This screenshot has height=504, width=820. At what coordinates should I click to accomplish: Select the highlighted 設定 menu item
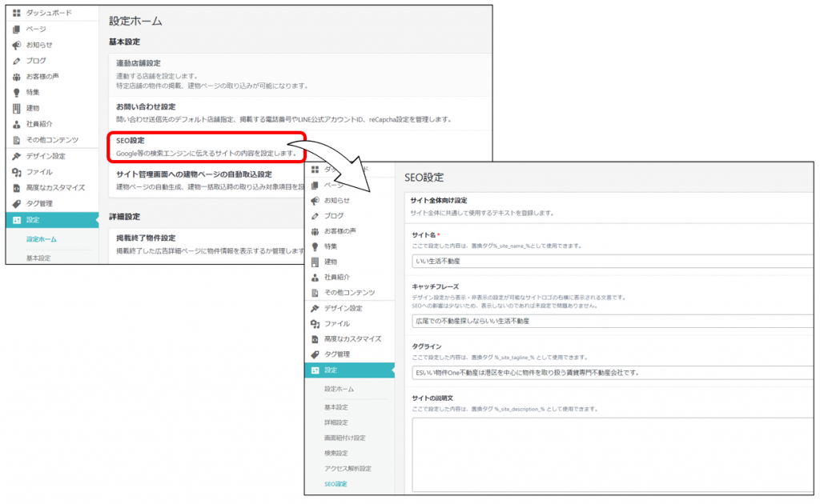(x=48, y=219)
